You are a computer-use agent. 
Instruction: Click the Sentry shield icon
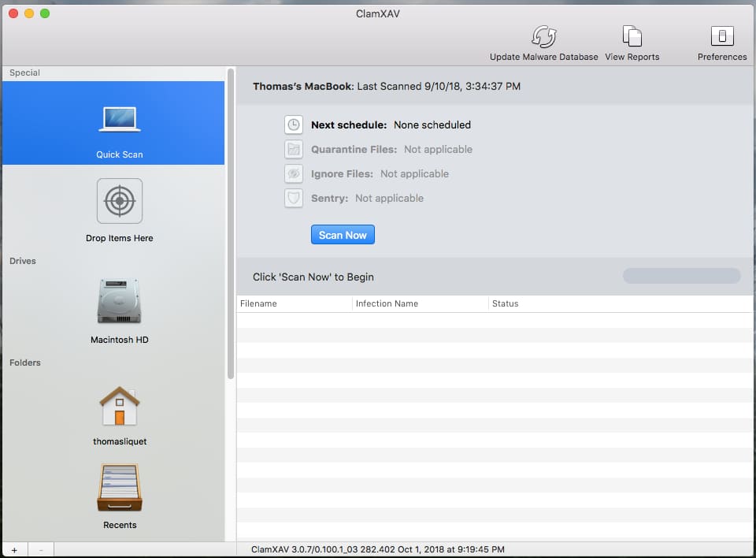(x=294, y=198)
